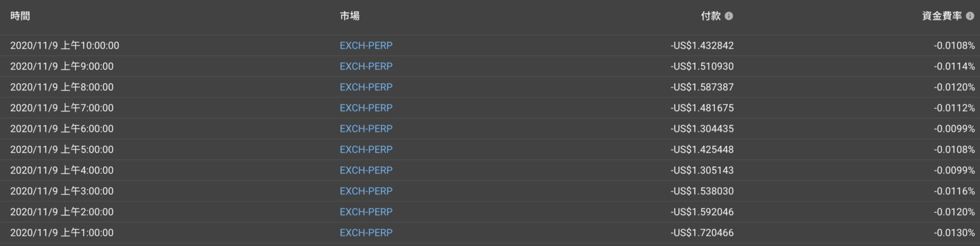Open EXCH-PERP link in the 上午8:00:00 row
The image size is (980, 246).
pos(366,87)
